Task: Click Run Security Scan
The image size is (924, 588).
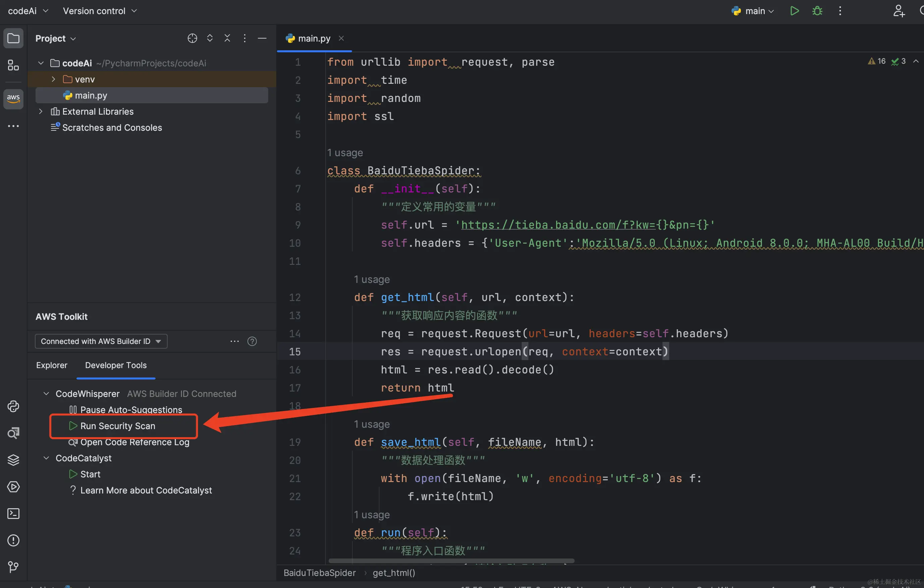Action: point(117,426)
